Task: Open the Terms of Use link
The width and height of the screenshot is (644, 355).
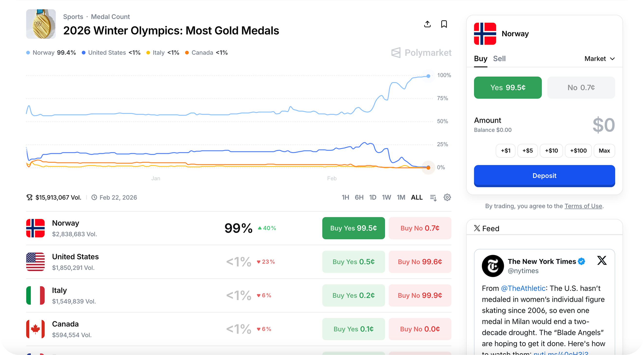Action: tap(583, 206)
